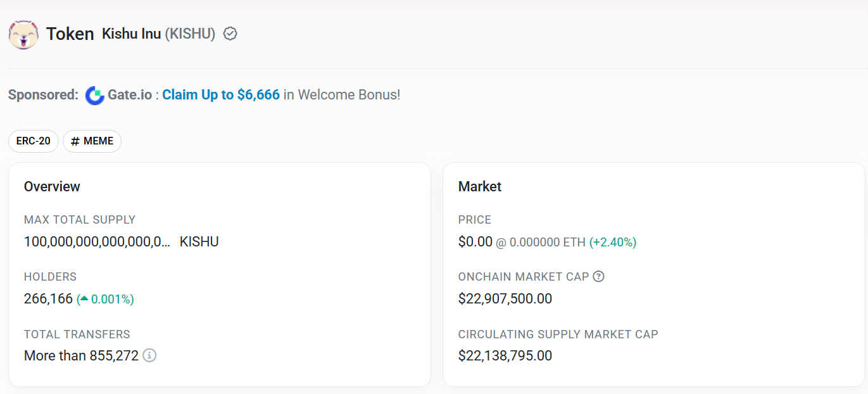
Task: Click the question mark beside Onchain Market Cap
Action: [598, 276]
